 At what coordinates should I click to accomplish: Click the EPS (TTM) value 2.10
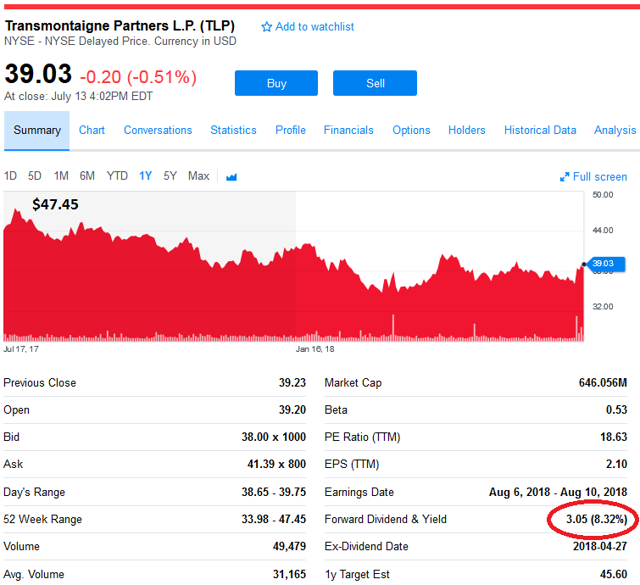point(616,464)
